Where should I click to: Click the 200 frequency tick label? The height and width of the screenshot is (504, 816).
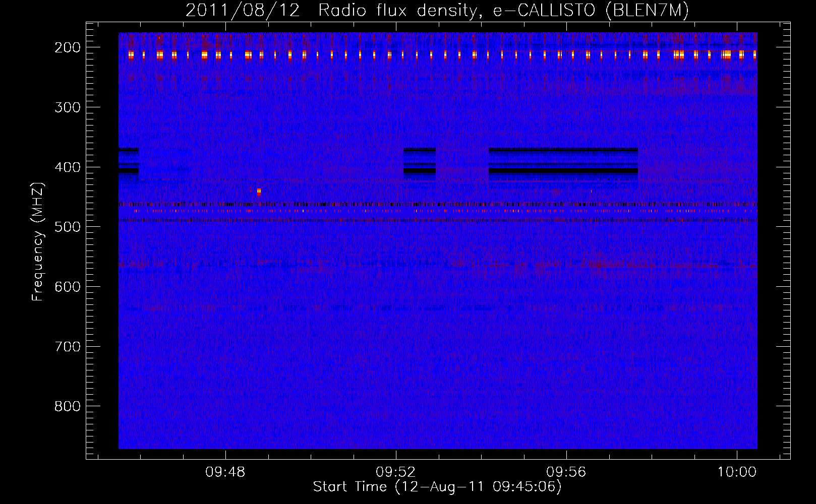(x=68, y=47)
